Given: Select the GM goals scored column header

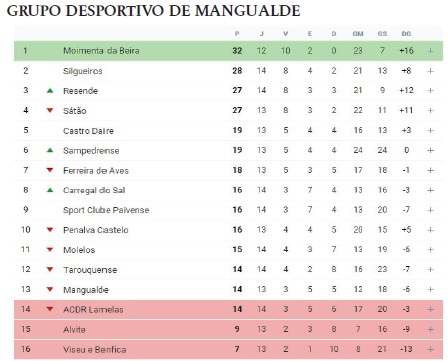Looking at the screenshot, I should pos(358,34).
